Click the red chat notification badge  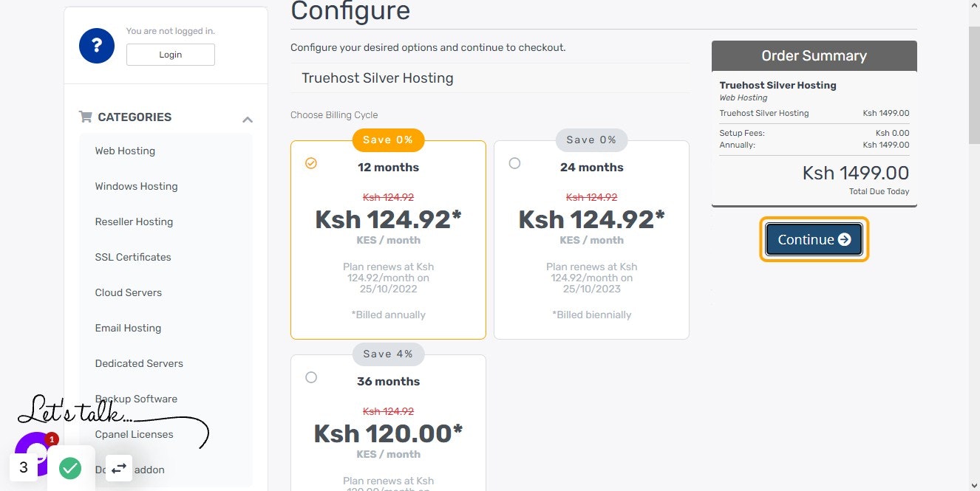pyautogui.click(x=52, y=439)
